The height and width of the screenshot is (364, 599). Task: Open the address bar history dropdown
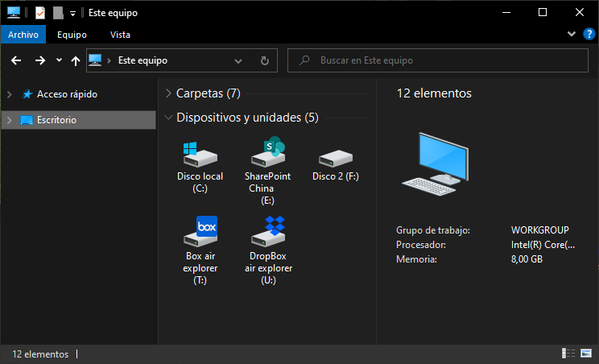238,60
